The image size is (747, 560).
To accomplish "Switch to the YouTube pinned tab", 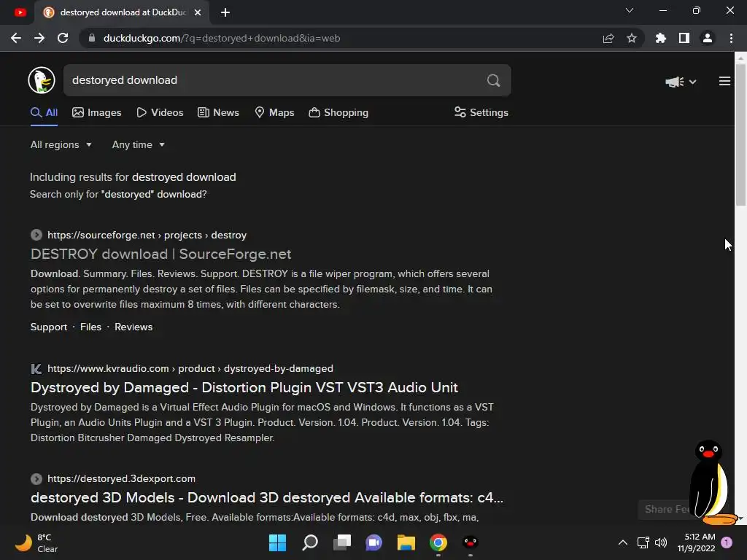I will 20,12.
